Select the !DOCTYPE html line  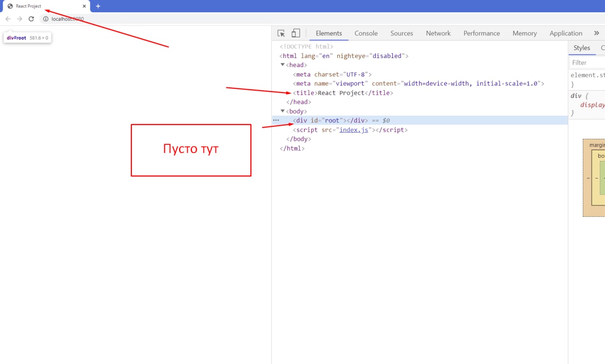click(x=307, y=47)
